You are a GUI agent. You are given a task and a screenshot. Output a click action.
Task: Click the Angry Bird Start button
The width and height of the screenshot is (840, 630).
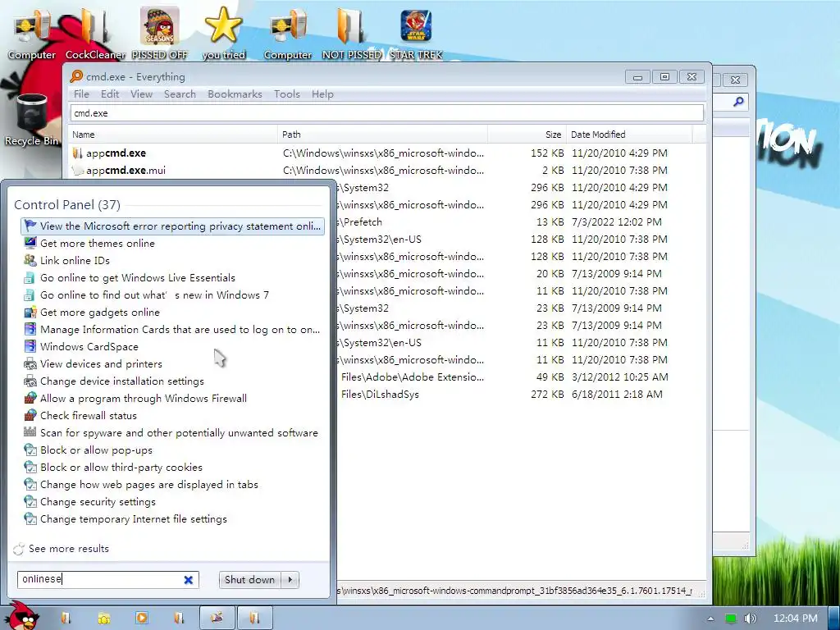(21, 616)
